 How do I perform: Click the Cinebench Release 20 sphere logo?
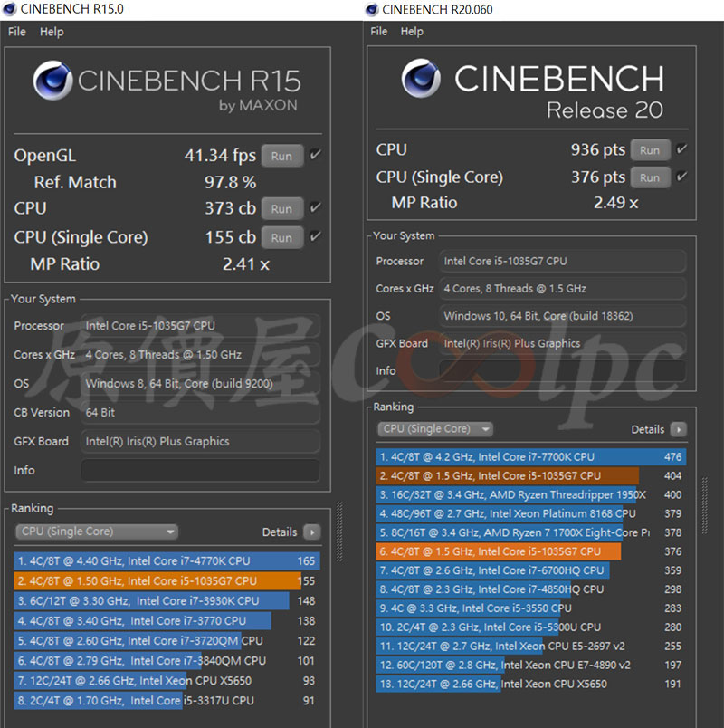pyautogui.click(x=422, y=81)
